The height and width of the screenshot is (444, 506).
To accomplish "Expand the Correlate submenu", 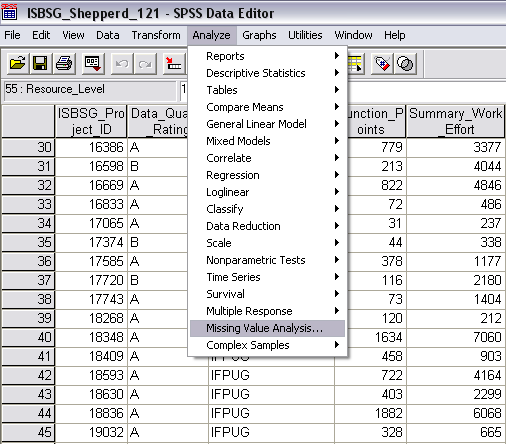I will coord(267,158).
